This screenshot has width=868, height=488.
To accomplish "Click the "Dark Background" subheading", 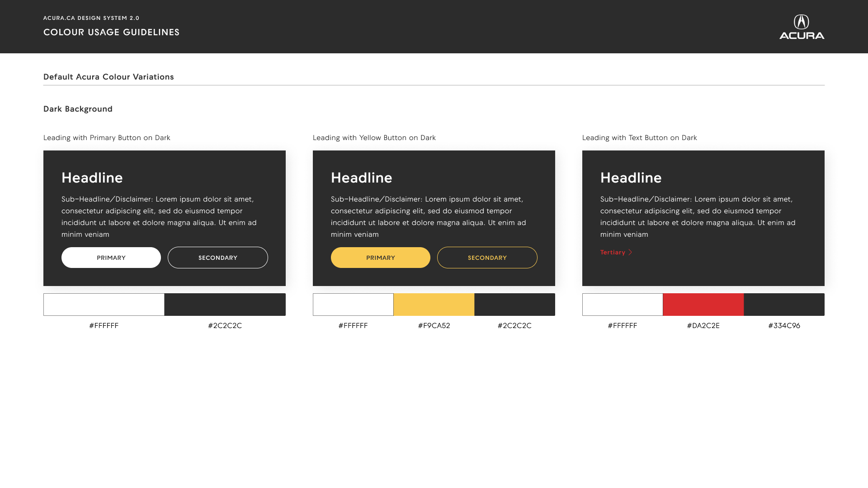I will point(78,109).
